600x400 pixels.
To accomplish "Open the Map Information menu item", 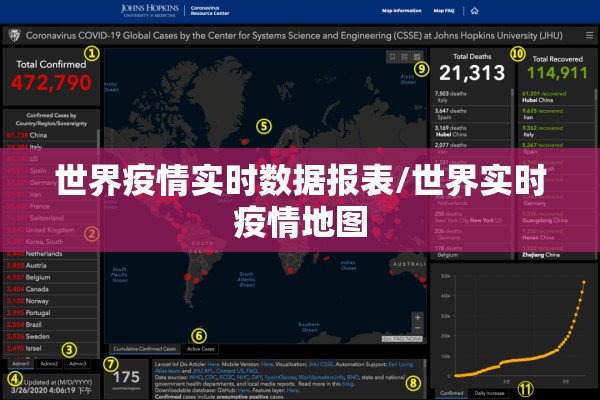I will [x=401, y=11].
